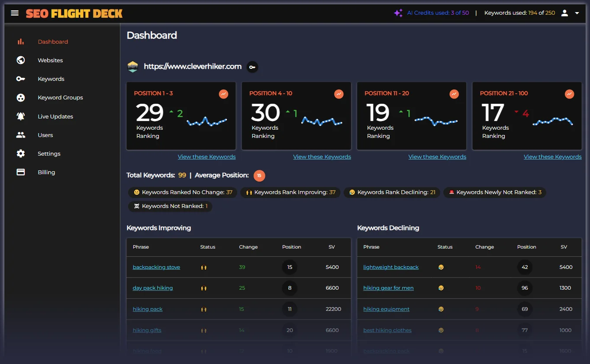This screenshot has width=590, height=364.
Task: Click the AI sparkle icon near credits counter
Action: [398, 13]
